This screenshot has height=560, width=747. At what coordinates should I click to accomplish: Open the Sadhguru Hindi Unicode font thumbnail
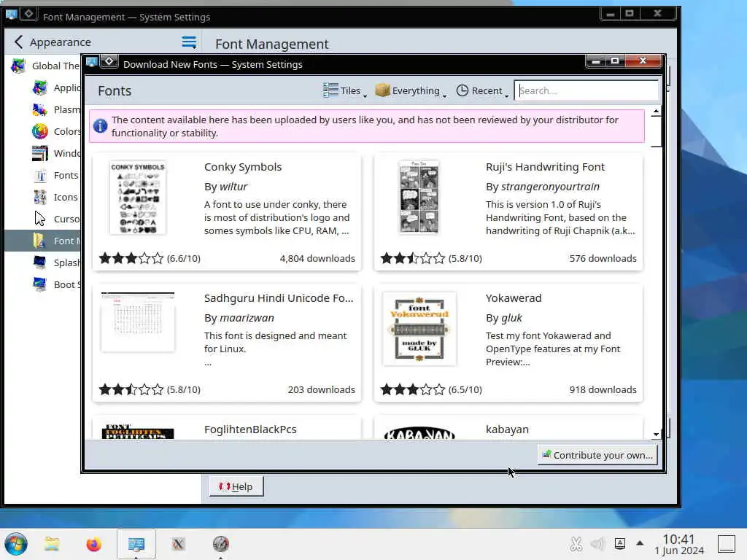coord(138,322)
